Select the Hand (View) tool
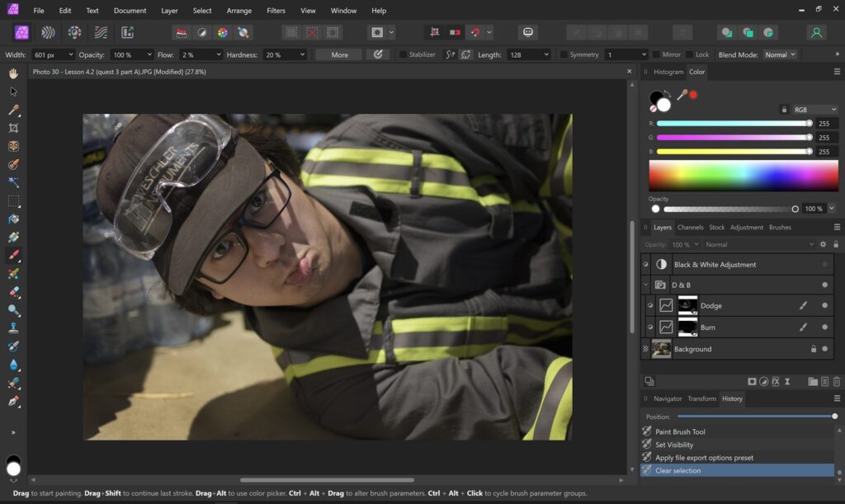The image size is (845, 504). click(13, 73)
